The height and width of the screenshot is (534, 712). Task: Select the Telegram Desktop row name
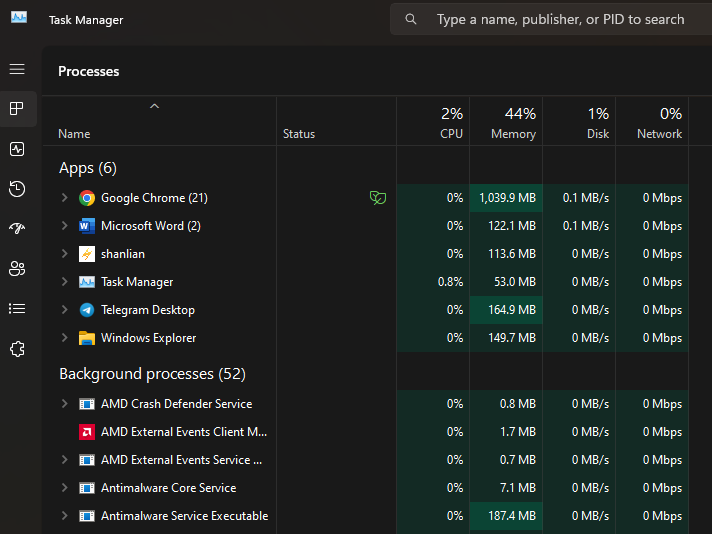tap(148, 310)
